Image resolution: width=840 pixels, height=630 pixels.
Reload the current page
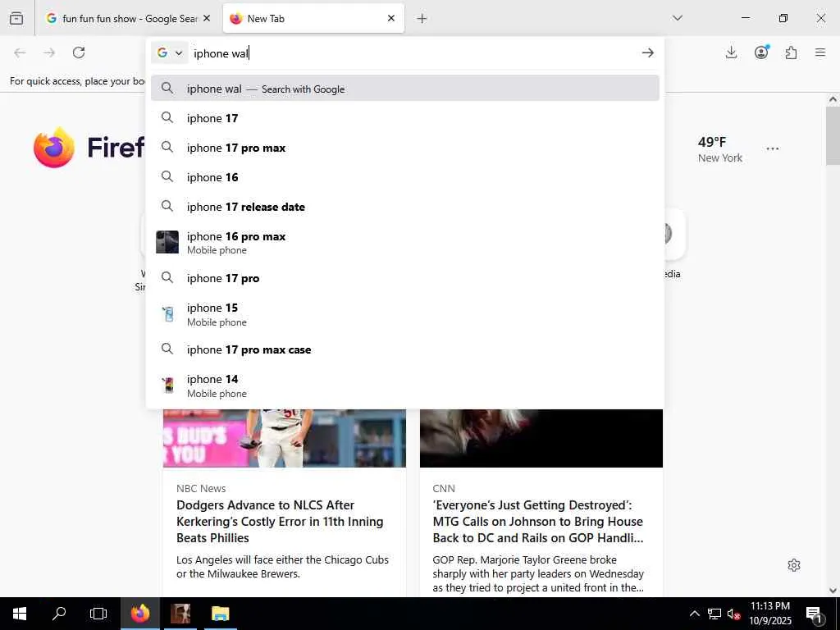79,52
